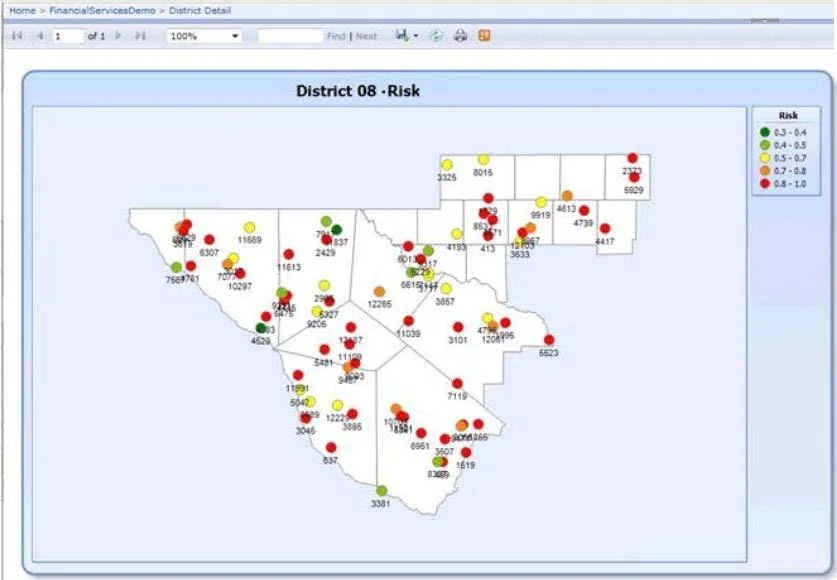This screenshot has height=580, width=837.
Task: Select red marker labeled 6961
Action: click(421, 433)
